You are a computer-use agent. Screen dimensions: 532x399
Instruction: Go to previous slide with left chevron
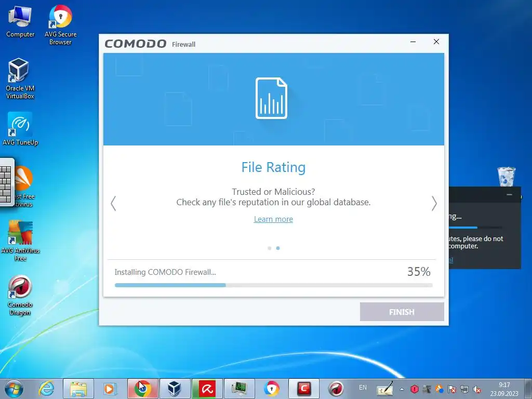(113, 203)
